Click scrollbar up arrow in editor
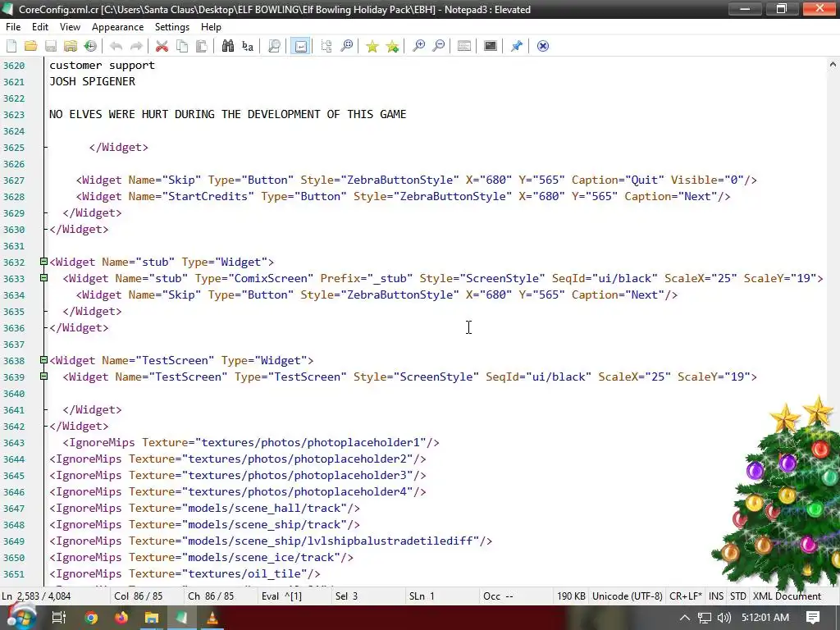Viewport: 840px width, 630px height. pos(833,64)
